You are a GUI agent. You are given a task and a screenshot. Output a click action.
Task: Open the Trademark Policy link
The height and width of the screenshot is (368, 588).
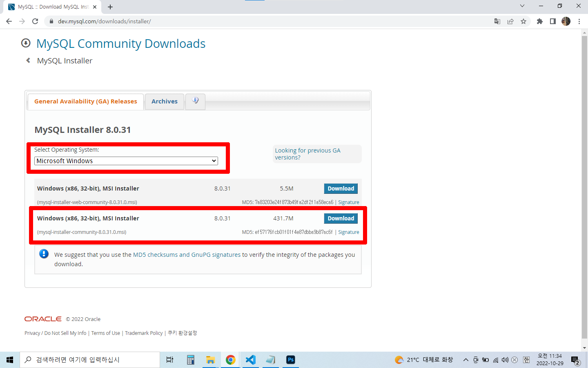pyautogui.click(x=144, y=333)
